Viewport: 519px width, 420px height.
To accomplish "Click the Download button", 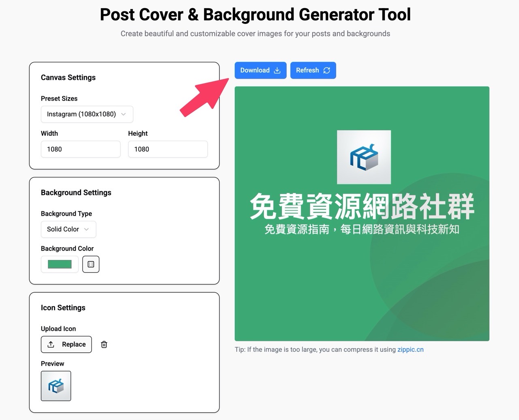I will (260, 70).
